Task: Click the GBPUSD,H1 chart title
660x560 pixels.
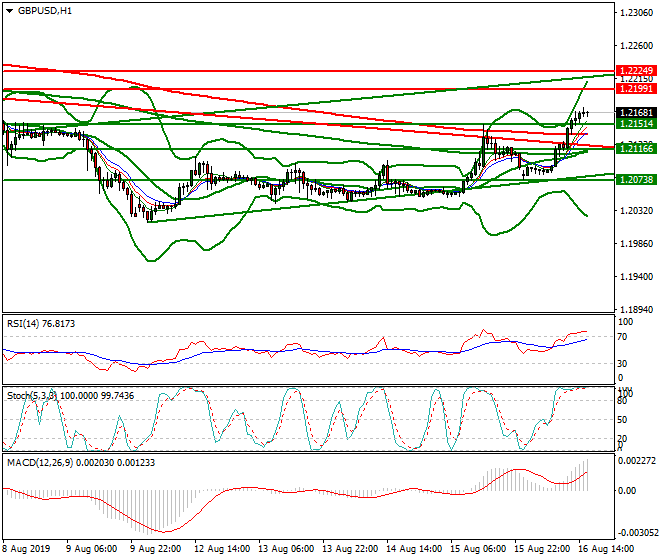Action: point(45,11)
